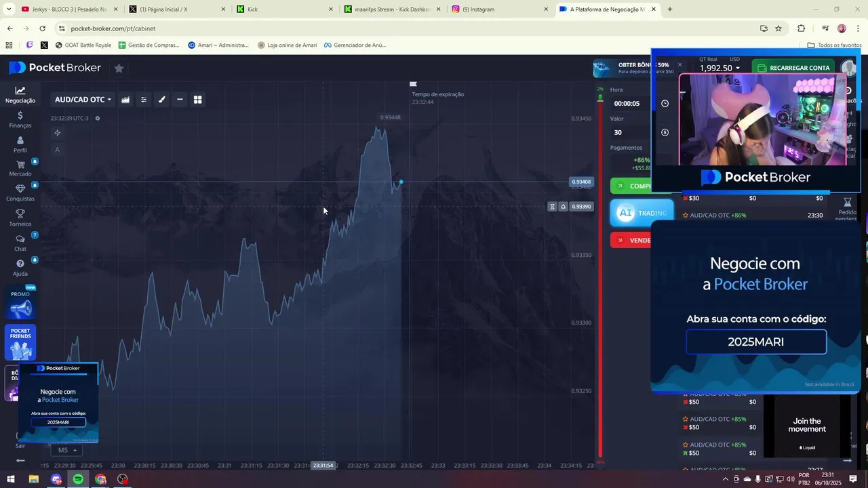Click the Tempo de expiração flag marker
This screenshot has height=488, width=868.
[x=413, y=84]
